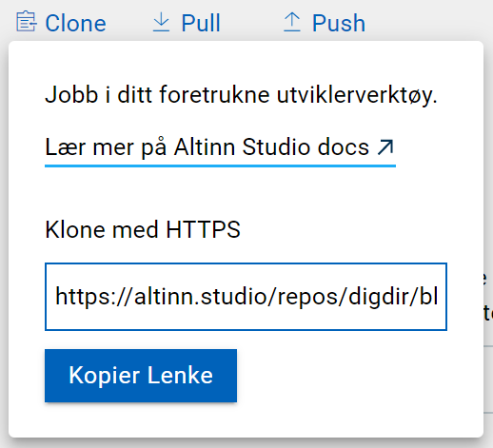Screen dimensions: 493x448
Task: Click the Jobb i ditt foretrukne utviklerverktøy text
Action: 241,95
